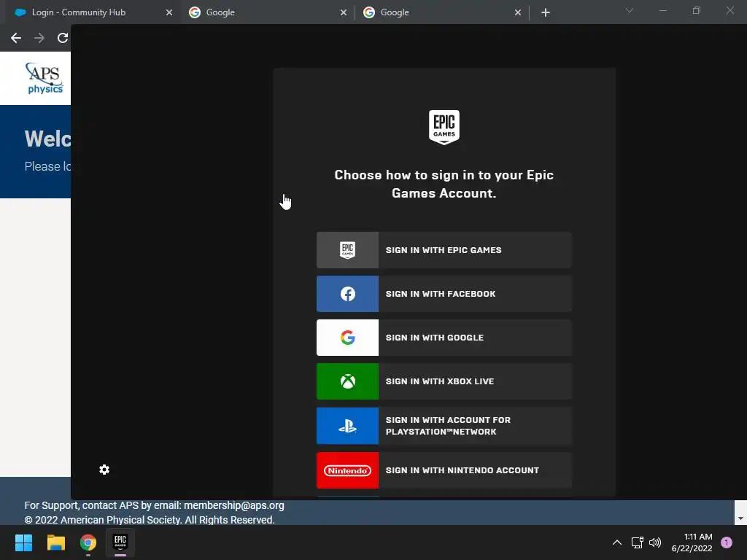Open the clock showing 1:11 AM
The height and width of the screenshot is (560, 747).
tap(692, 542)
